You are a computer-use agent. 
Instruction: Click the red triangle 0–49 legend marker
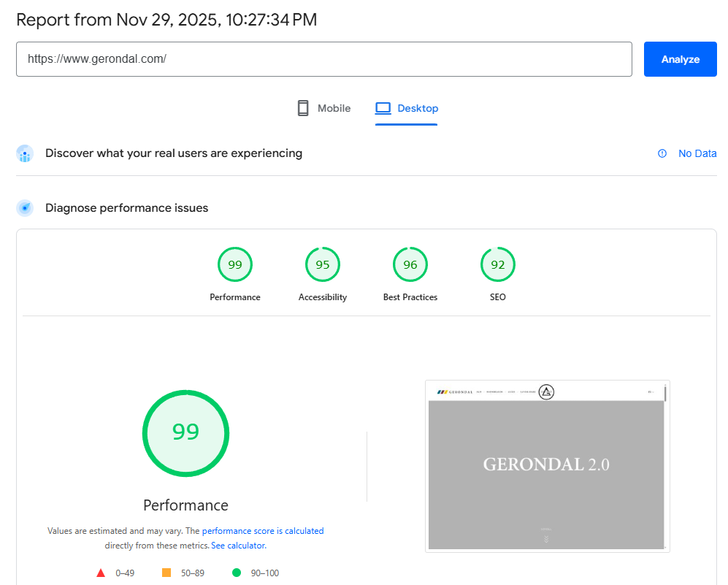(101, 573)
